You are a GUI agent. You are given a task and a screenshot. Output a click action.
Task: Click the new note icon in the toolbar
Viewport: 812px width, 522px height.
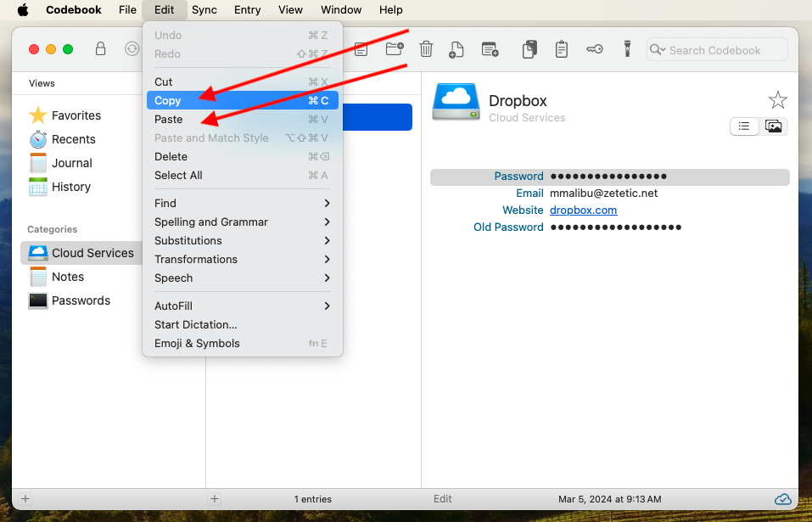pyautogui.click(x=361, y=50)
